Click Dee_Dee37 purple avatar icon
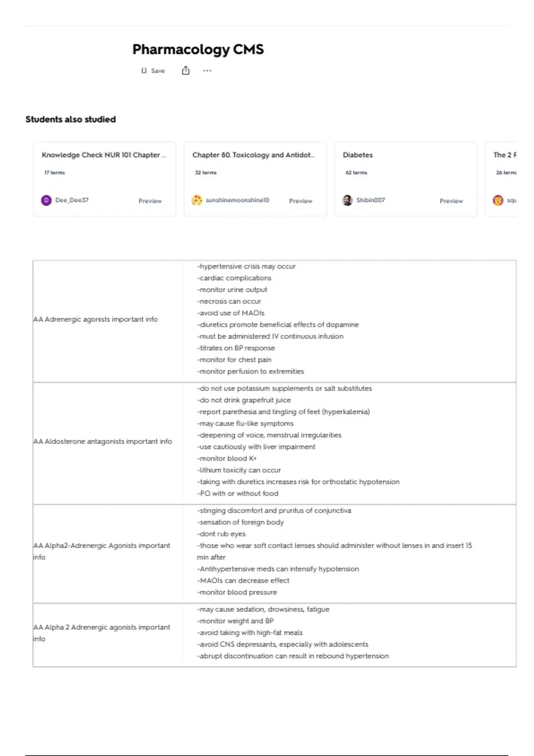 point(46,200)
